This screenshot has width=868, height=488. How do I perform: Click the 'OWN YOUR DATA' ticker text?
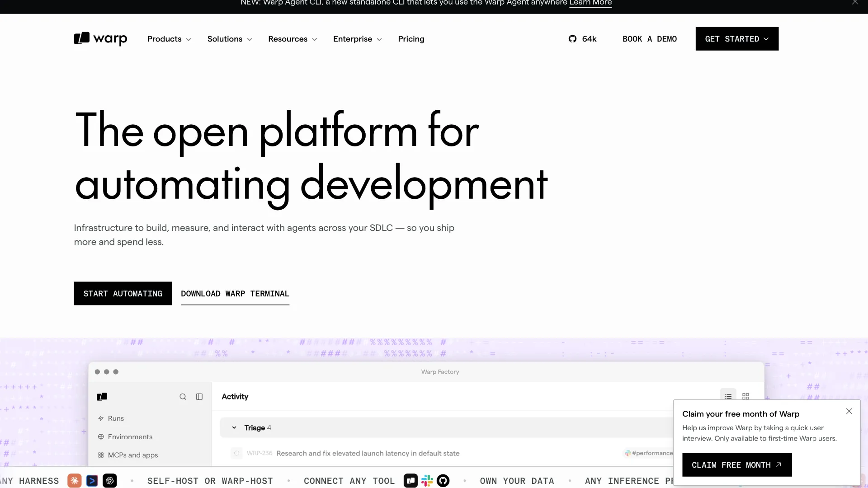click(x=517, y=481)
